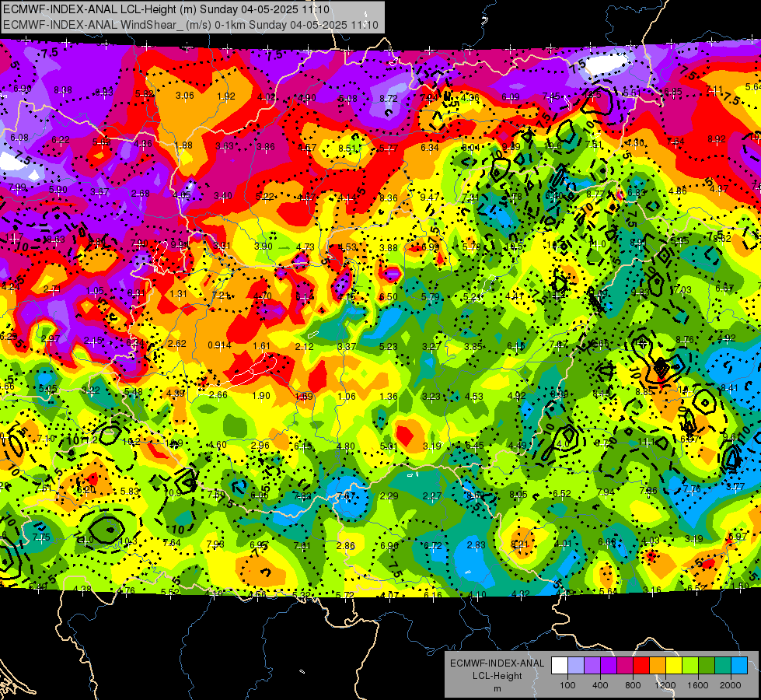The image size is (761, 700).
Task: Click the grid value '3.77'
Action: (736, 487)
